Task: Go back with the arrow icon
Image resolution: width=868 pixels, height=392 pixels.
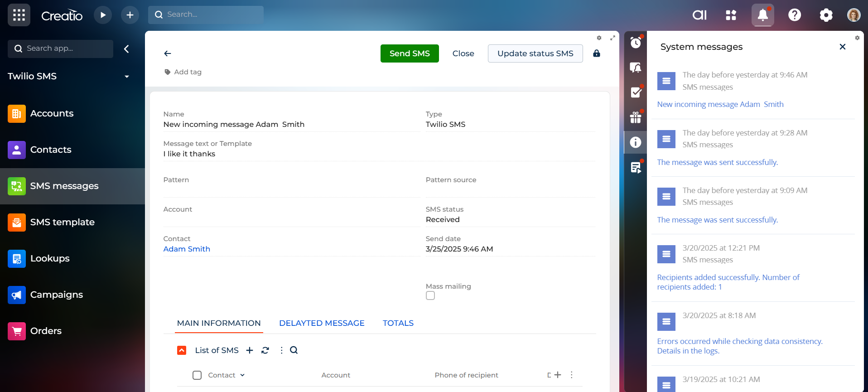Action: pyautogui.click(x=168, y=53)
